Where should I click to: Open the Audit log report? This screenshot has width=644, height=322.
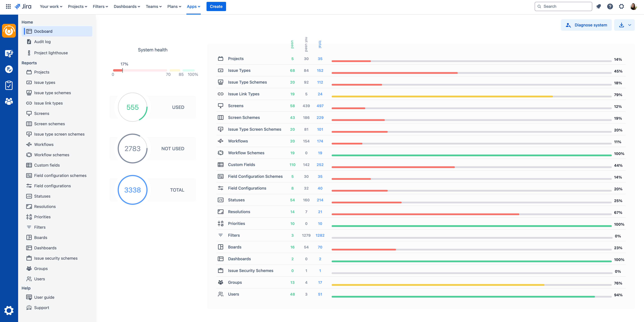43,42
